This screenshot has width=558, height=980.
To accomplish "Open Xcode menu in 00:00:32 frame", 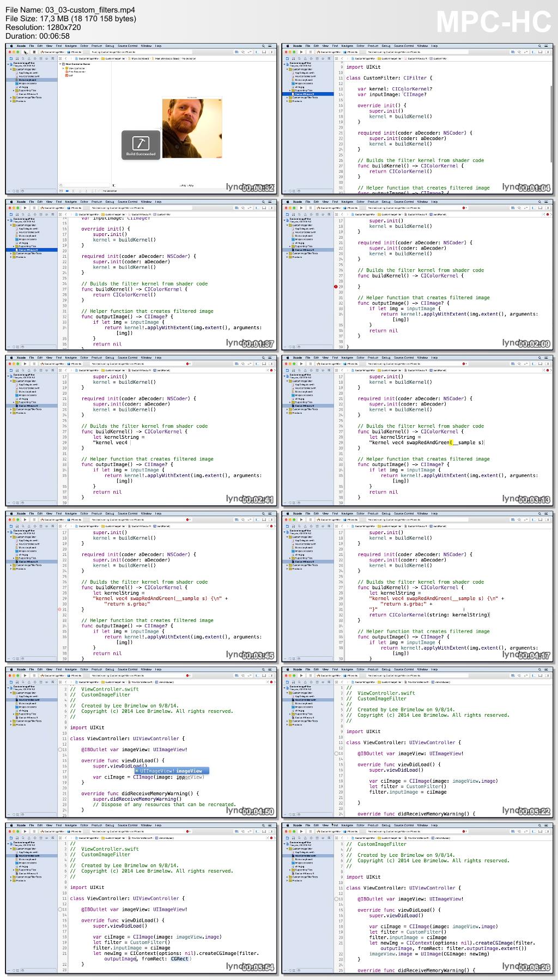I will (x=21, y=46).
